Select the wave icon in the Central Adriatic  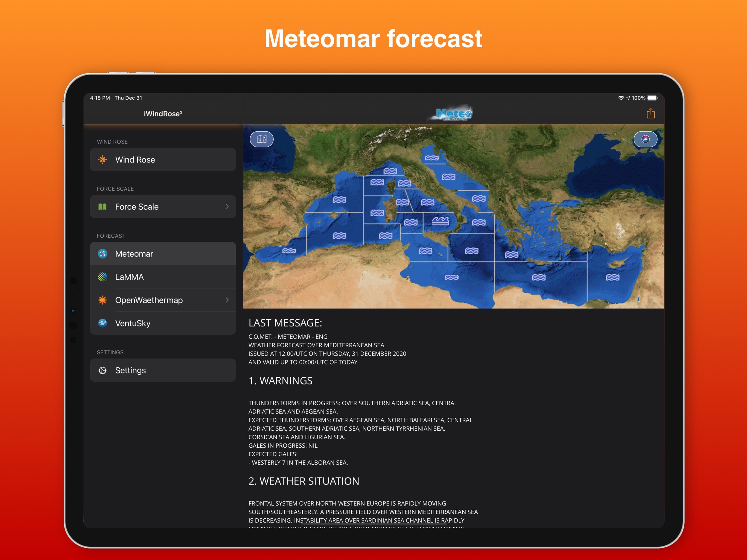tap(448, 177)
